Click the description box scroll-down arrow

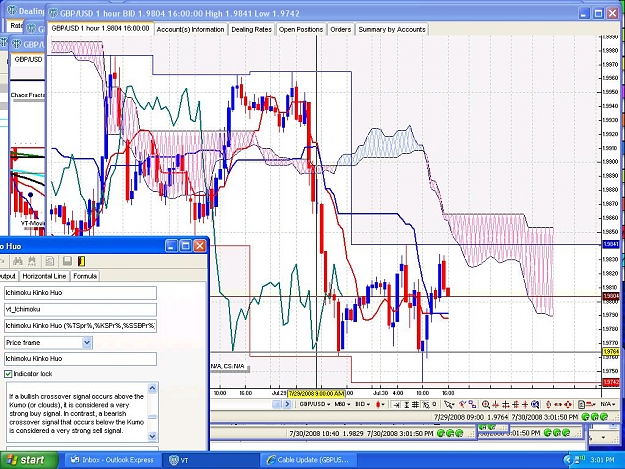(152, 436)
